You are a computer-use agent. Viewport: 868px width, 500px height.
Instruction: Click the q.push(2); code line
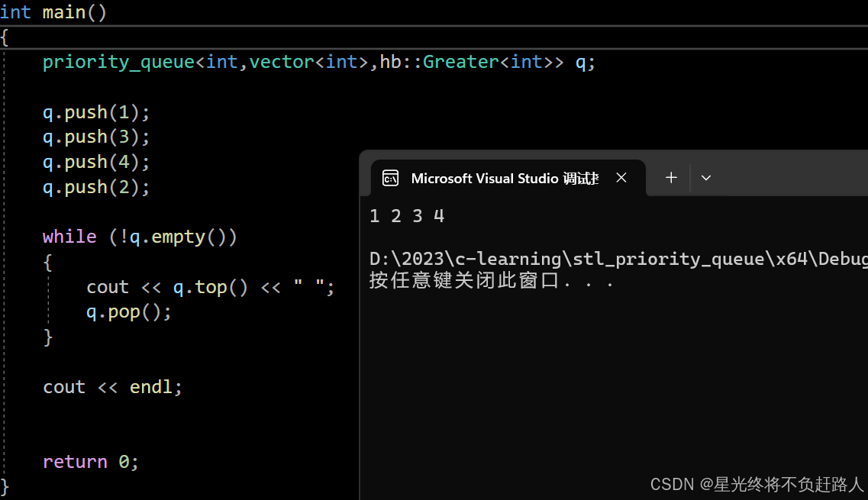coord(96,187)
